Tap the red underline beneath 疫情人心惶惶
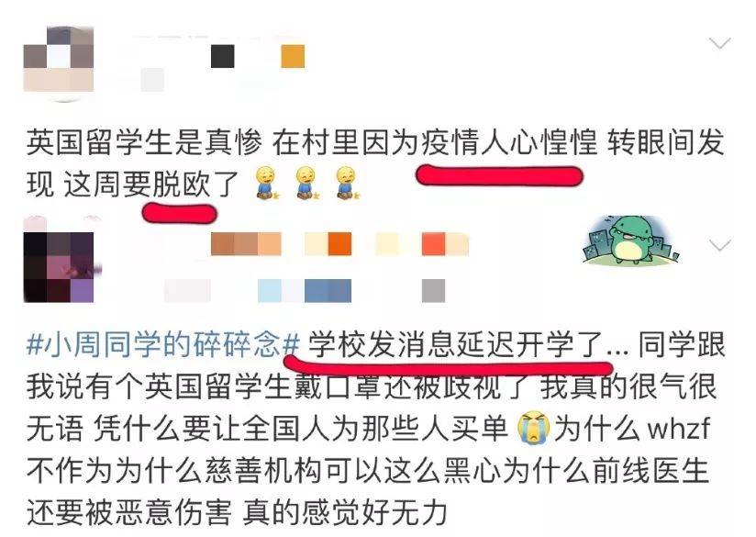756x537 pixels. pyautogui.click(x=499, y=175)
